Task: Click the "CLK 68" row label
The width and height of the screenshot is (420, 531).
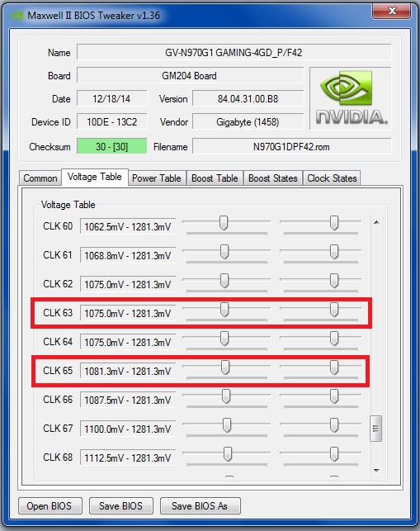Action: tap(58, 458)
